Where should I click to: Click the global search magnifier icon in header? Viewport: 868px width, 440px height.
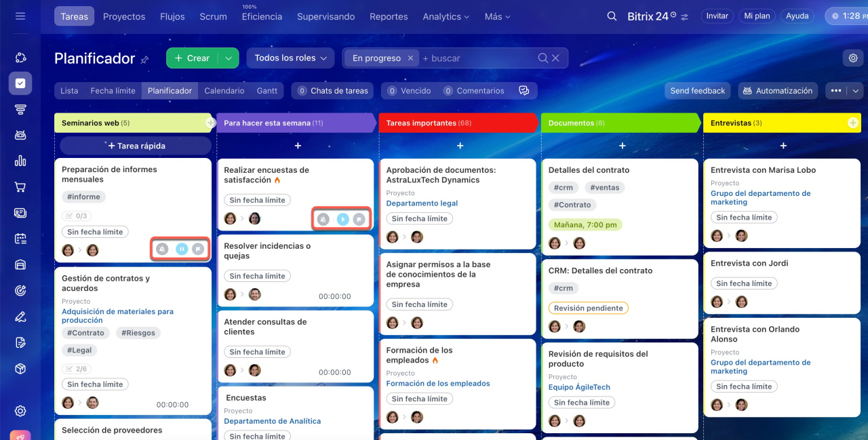point(612,16)
